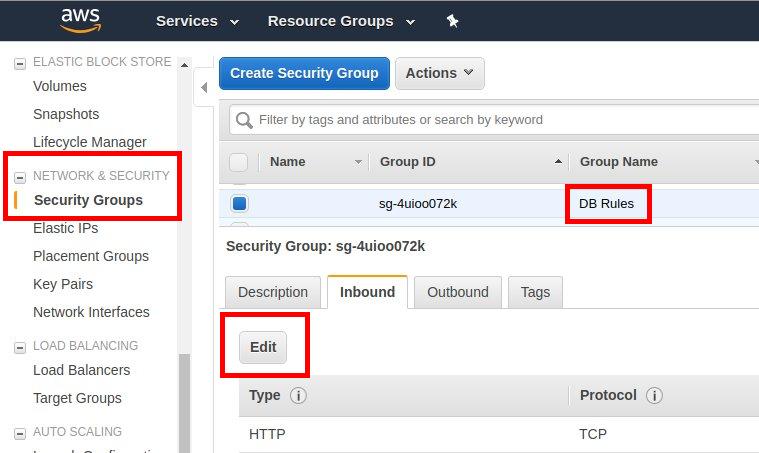This screenshot has width=759, height=453.
Task: Open Lifecycle Manager
Action: coord(90,142)
